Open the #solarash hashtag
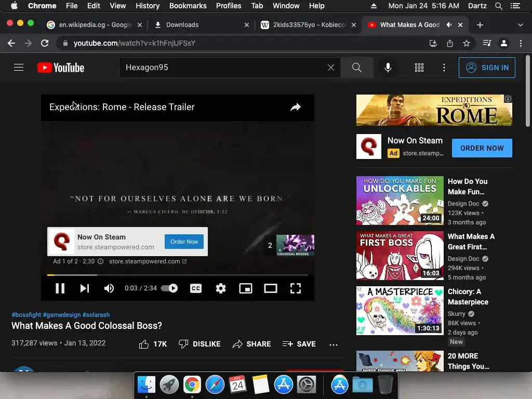Image resolution: width=532 pixels, height=399 pixels. (x=96, y=315)
